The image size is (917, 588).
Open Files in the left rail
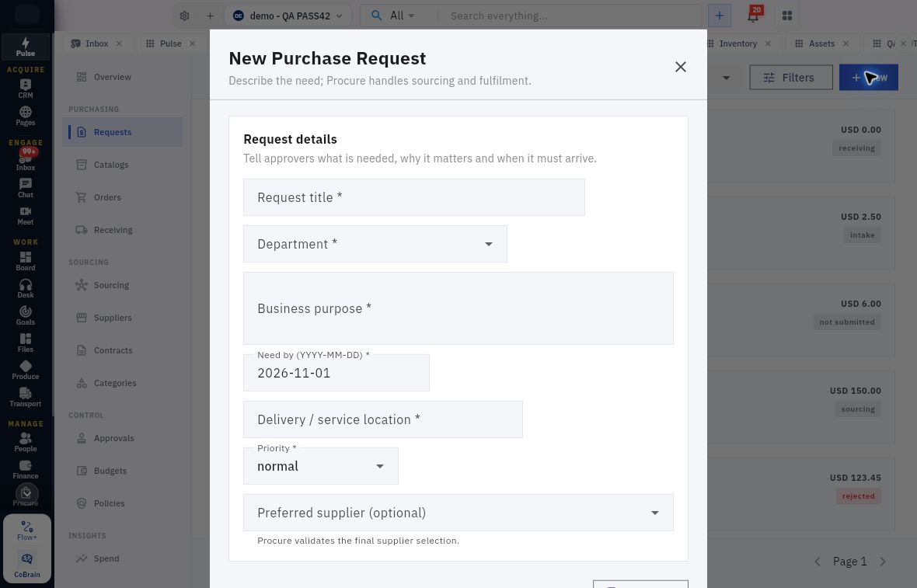click(x=25, y=343)
